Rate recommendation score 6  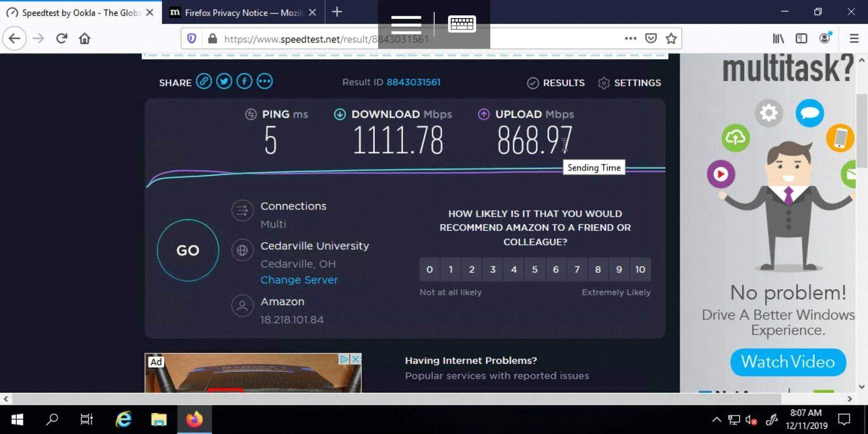[556, 269]
